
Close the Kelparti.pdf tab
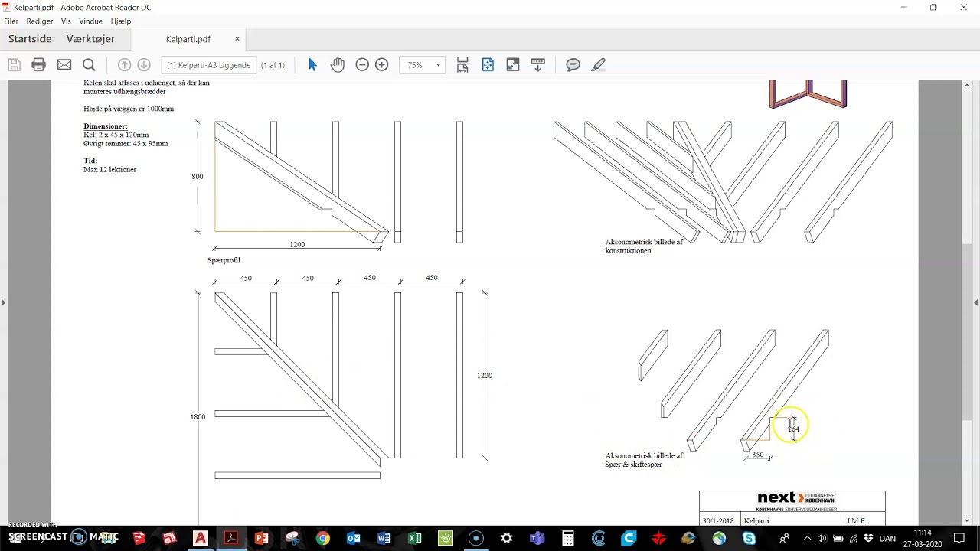pyautogui.click(x=237, y=39)
